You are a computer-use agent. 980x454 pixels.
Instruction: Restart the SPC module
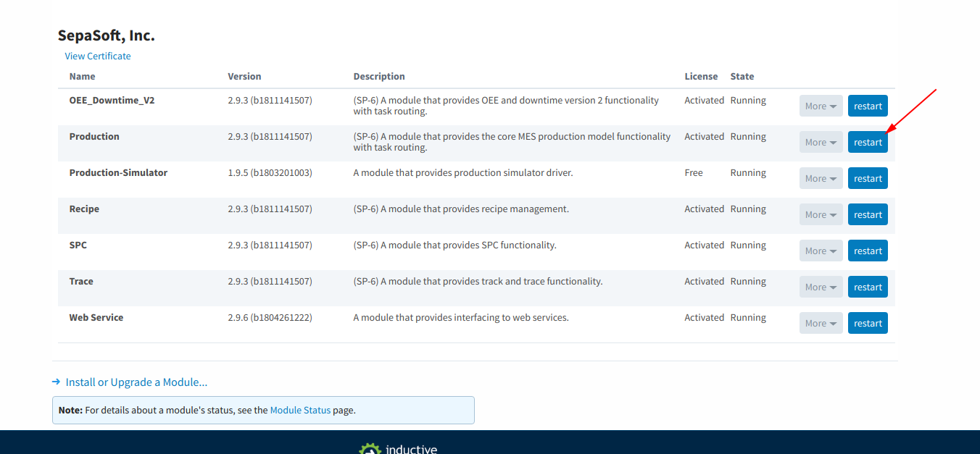pos(868,251)
